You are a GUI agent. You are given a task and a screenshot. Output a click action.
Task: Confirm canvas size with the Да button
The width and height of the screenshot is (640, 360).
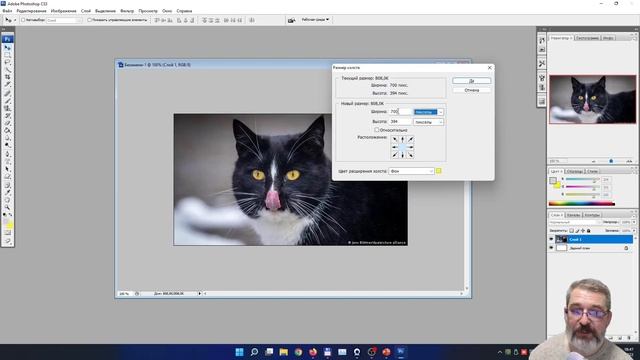(471, 81)
